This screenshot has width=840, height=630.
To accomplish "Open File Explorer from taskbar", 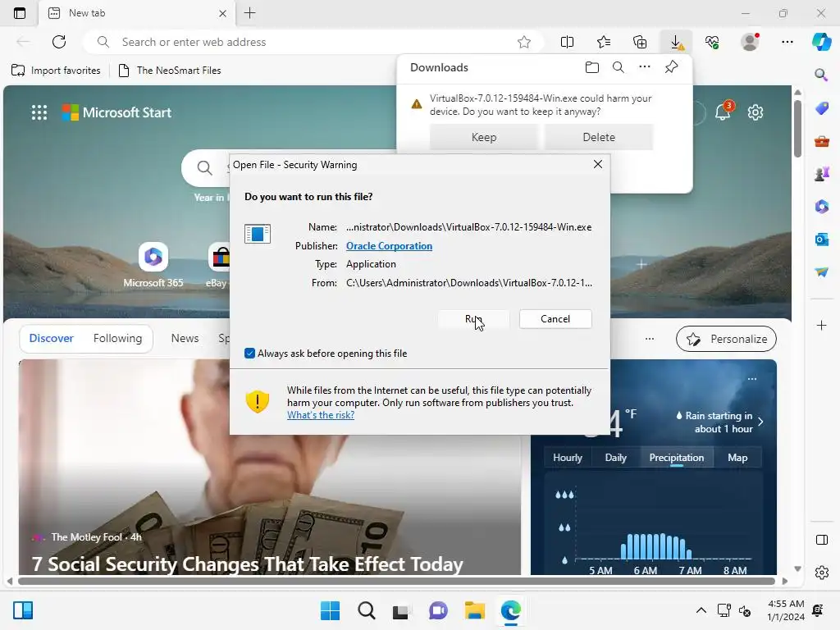I will (x=475, y=610).
